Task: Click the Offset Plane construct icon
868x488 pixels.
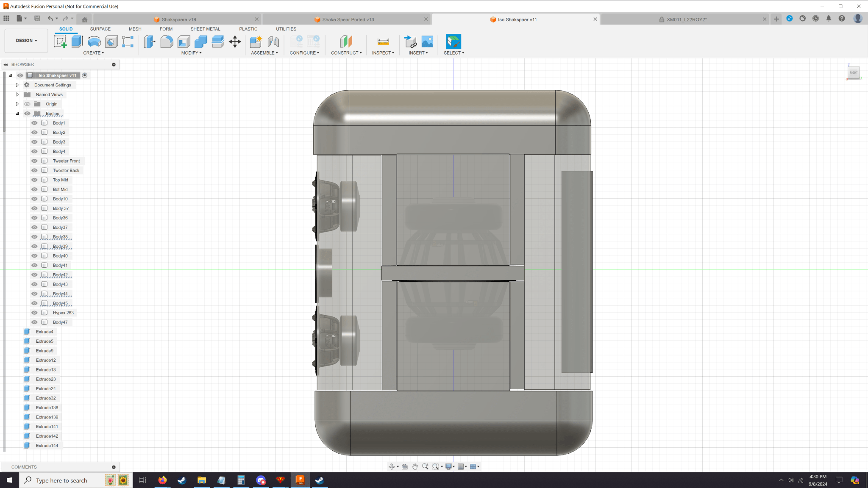Action: pos(346,42)
